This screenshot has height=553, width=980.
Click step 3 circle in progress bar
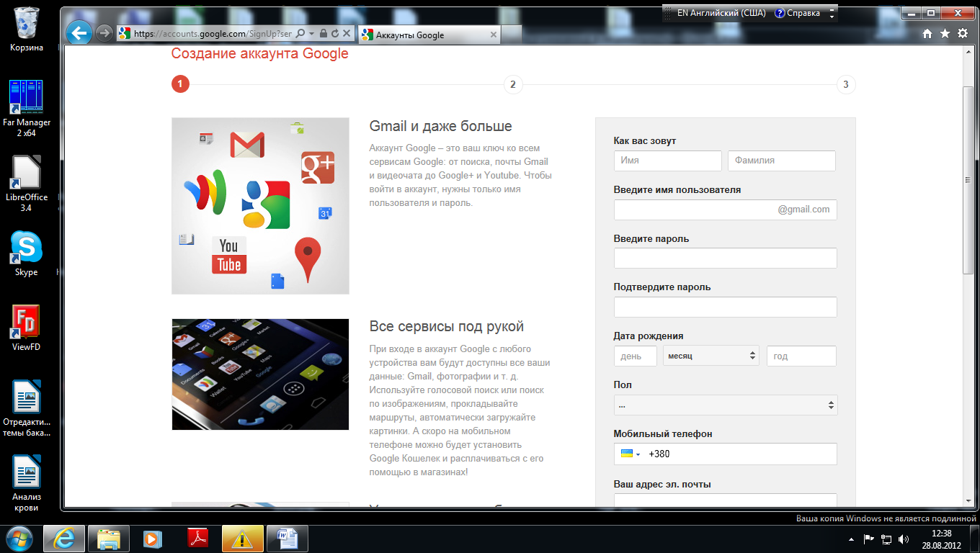pyautogui.click(x=846, y=84)
